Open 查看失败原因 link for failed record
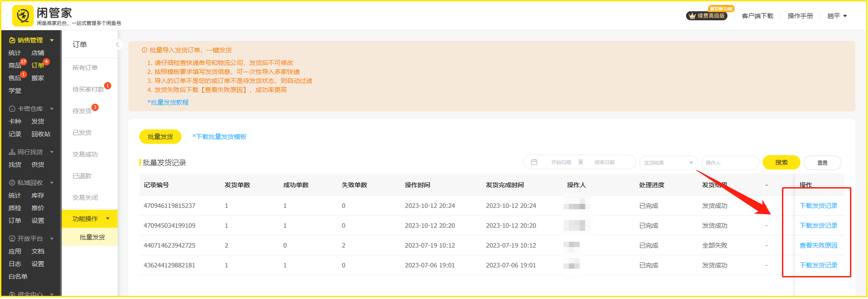Screen dimensions: 868x299 818,245
